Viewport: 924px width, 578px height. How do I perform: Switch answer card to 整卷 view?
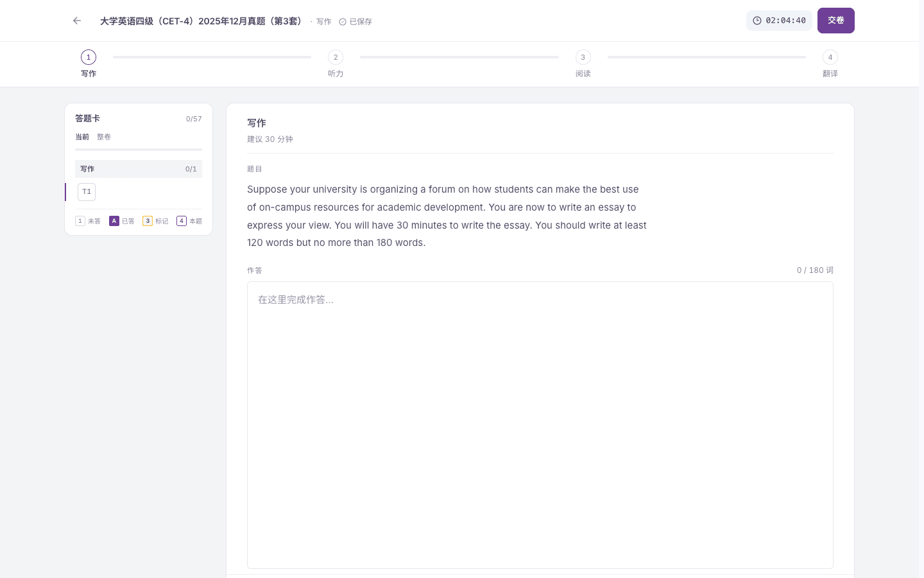coord(104,137)
